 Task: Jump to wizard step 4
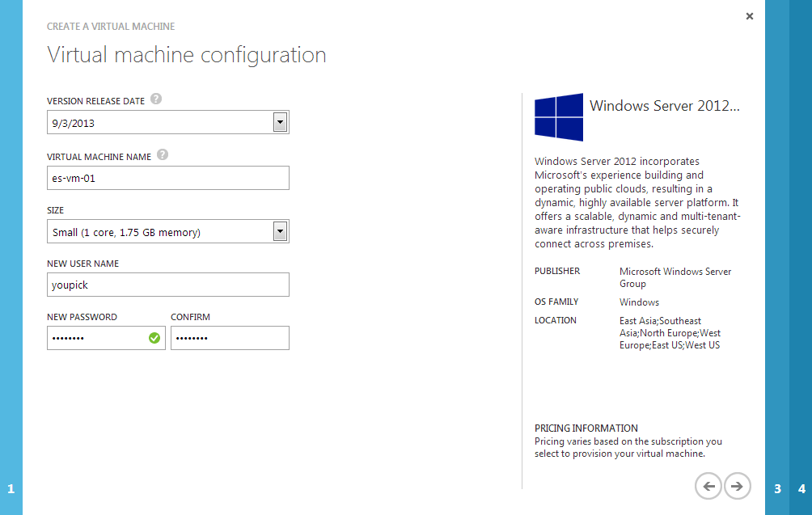pos(801,488)
